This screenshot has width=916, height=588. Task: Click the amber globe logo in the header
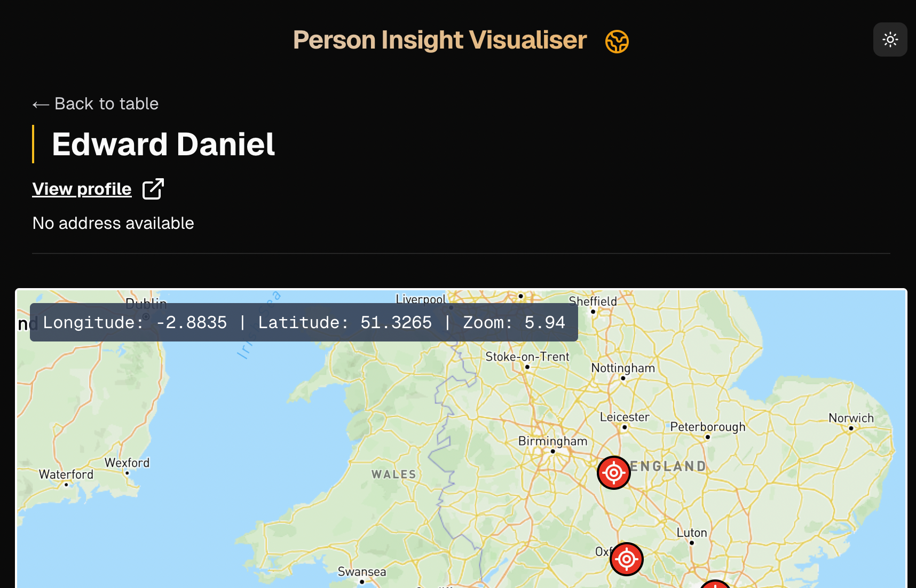click(x=617, y=41)
